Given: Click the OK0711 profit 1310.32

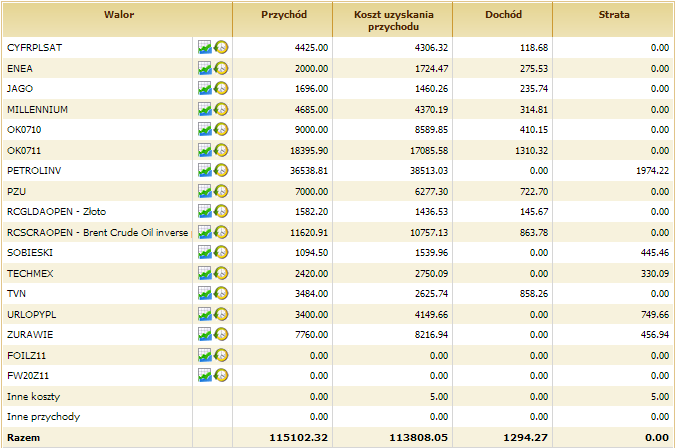Looking at the screenshot, I should [532, 150].
